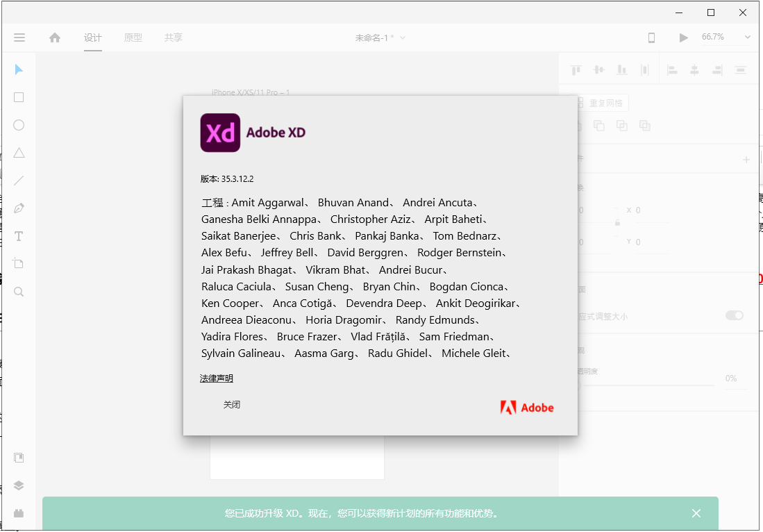This screenshot has width=763, height=532.
Task: Open the Layers panel icon
Action: tap(19, 485)
